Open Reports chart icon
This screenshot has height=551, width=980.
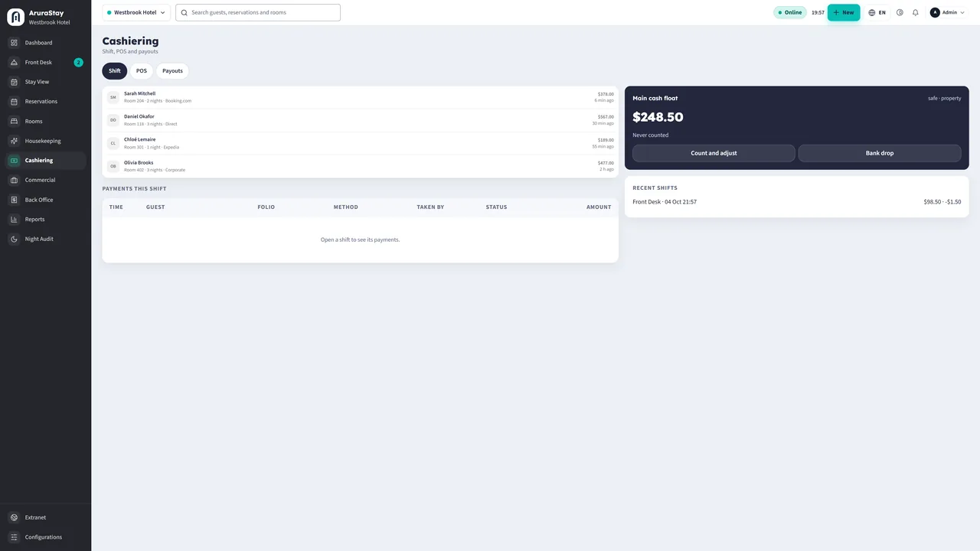(x=14, y=220)
